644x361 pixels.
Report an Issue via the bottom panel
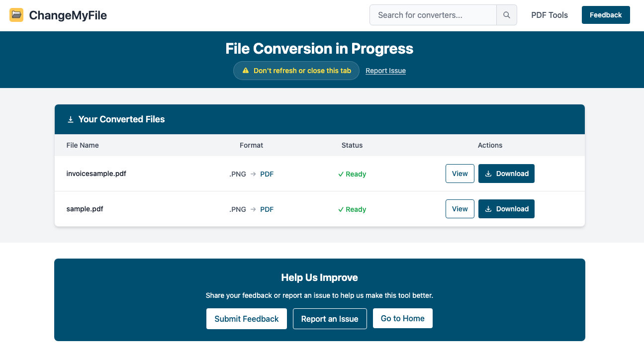(x=330, y=319)
